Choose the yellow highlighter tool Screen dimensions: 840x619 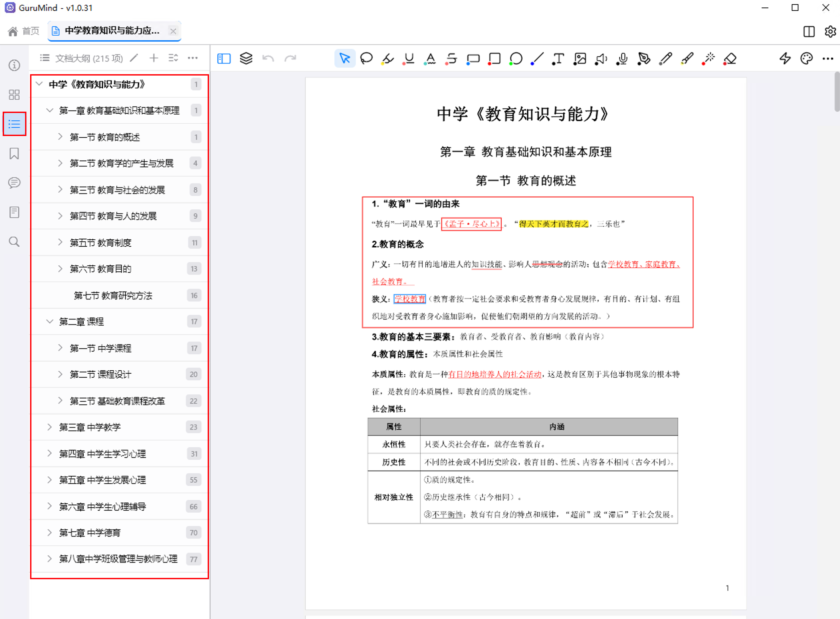click(x=388, y=58)
